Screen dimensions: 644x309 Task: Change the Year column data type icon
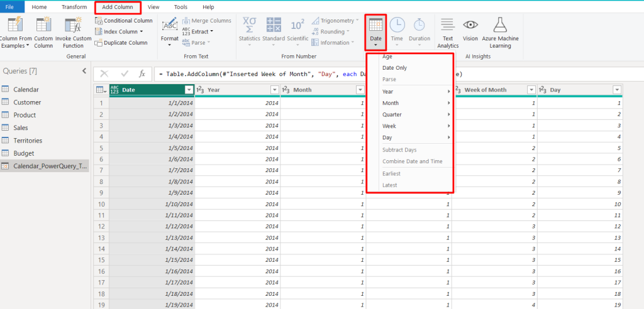click(x=201, y=90)
